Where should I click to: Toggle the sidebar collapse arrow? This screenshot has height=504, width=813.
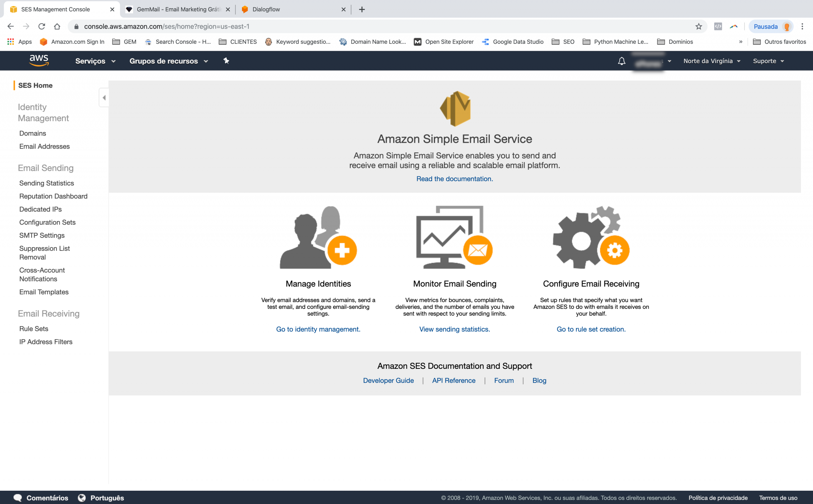[104, 97]
